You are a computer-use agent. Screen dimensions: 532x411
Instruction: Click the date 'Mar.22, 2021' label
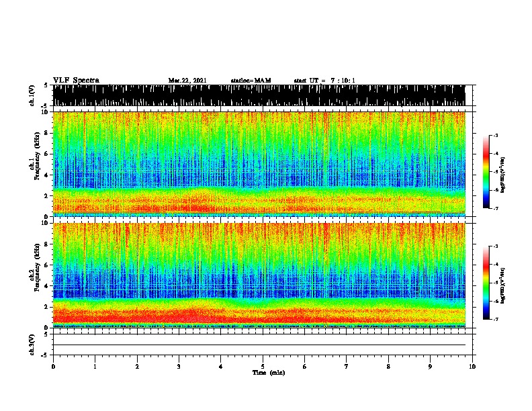[187, 81]
